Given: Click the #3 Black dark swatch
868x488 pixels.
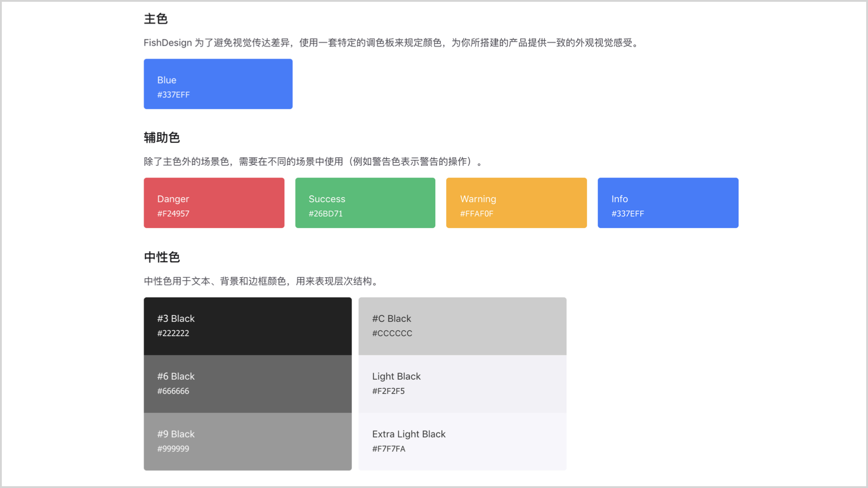Looking at the screenshot, I should point(247,325).
